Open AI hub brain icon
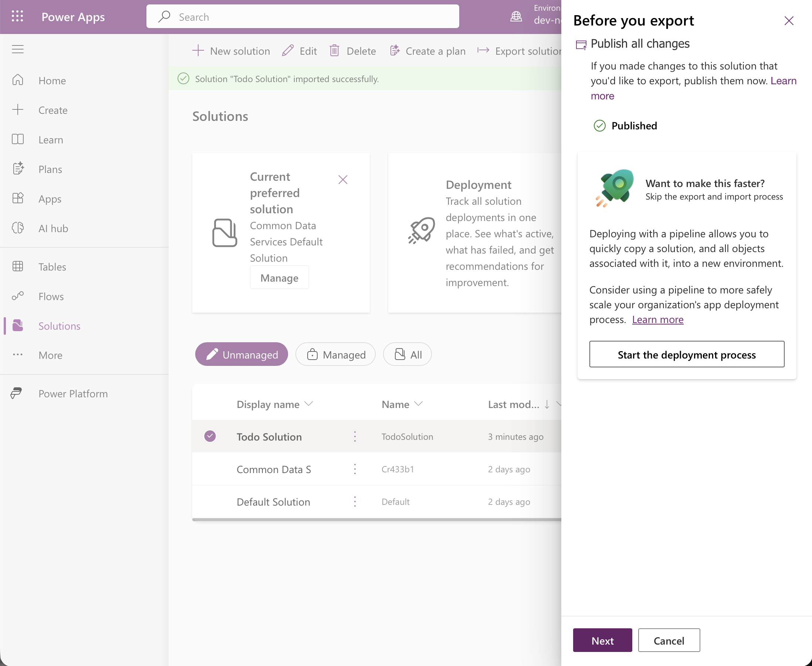 click(18, 228)
